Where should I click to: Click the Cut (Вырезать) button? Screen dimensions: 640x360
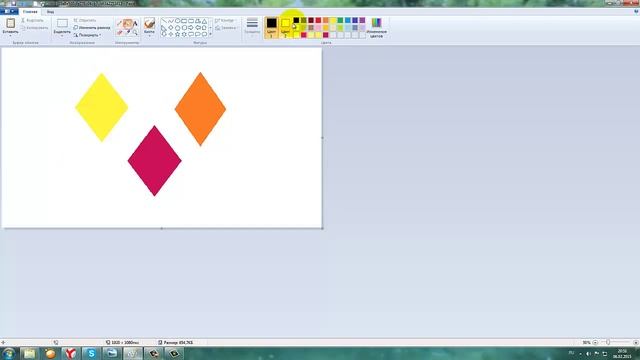(x=32, y=20)
